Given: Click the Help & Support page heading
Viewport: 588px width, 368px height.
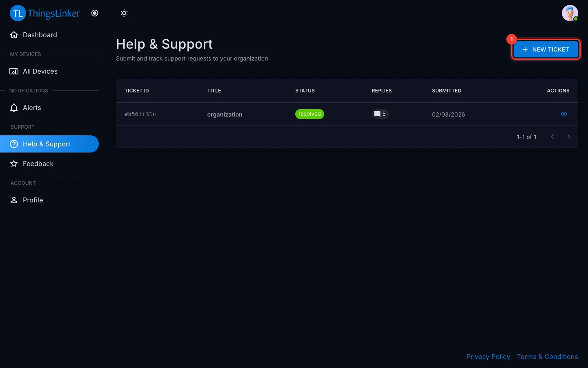Looking at the screenshot, I should 164,44.
